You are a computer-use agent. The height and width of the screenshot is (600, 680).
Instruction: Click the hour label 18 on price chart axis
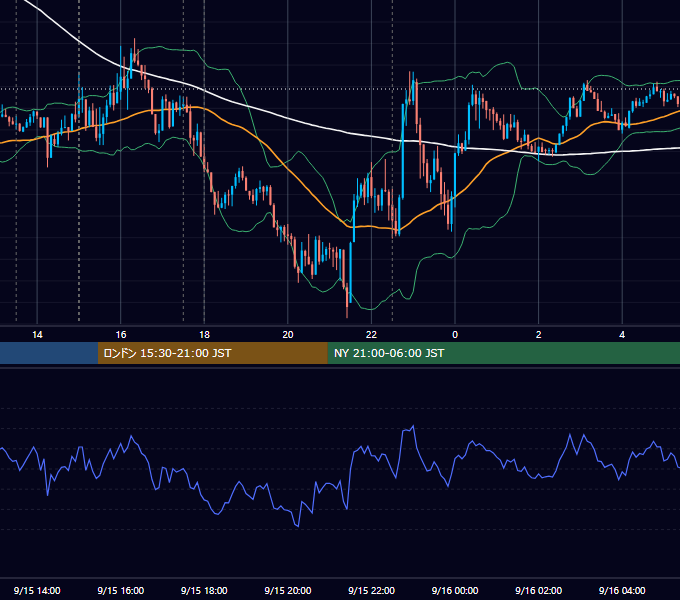pyautogui.click(x=204, y=335)
